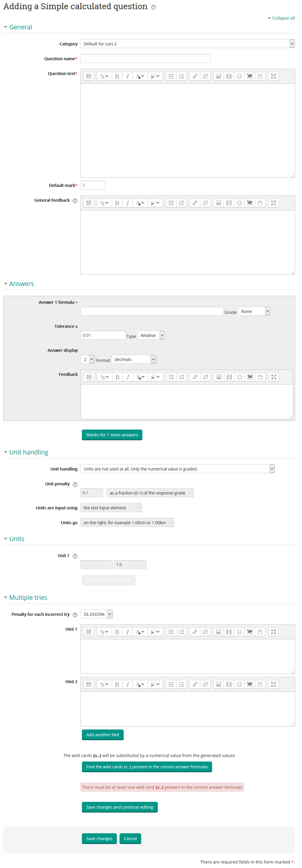Unlink in General feedback editor

click(x=205, y=203)
